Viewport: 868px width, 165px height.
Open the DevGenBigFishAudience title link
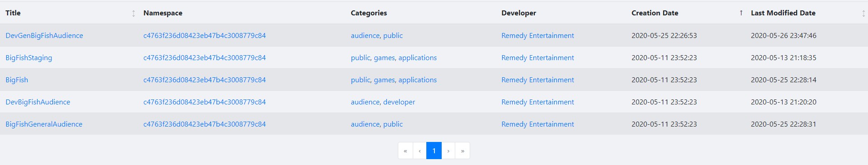[x=44, y=35]
